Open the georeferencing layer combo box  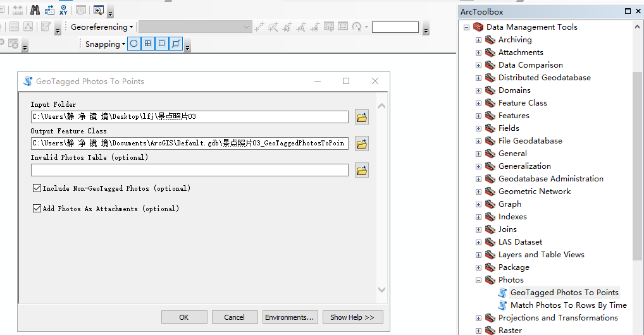click(195, 27)
